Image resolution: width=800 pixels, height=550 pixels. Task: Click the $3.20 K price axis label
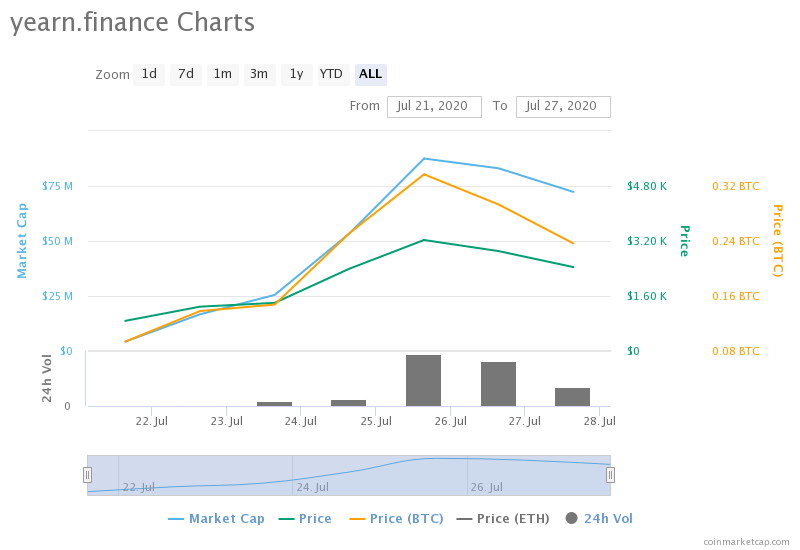[647, 241]
